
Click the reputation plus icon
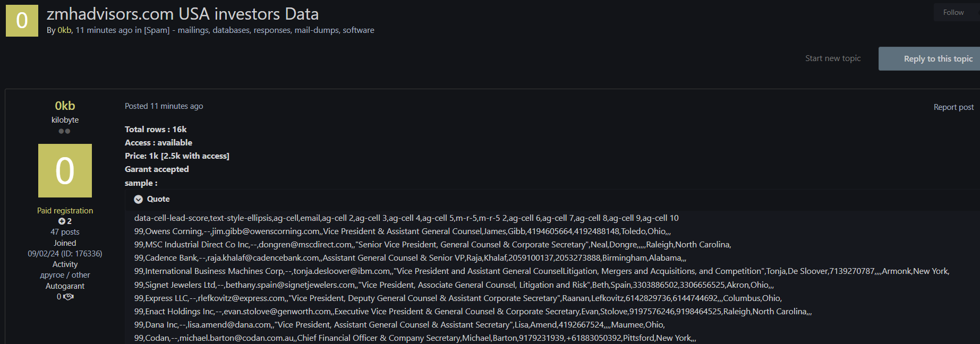tap(62, 221)
